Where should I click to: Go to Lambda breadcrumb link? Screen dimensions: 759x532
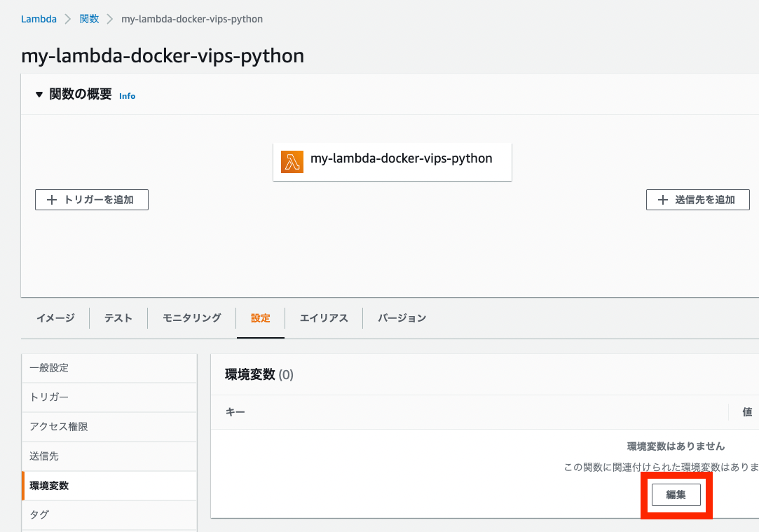point(39,19)
